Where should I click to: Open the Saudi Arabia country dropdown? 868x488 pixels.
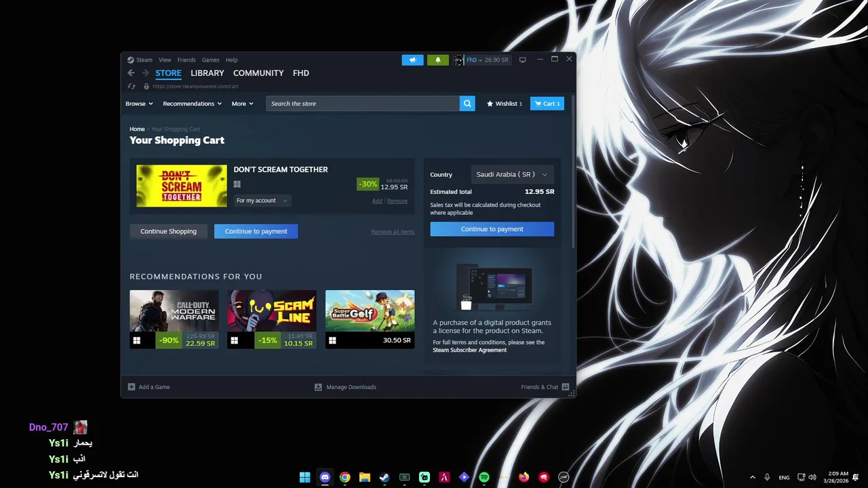pyautogui.click(x=513, y=174)
